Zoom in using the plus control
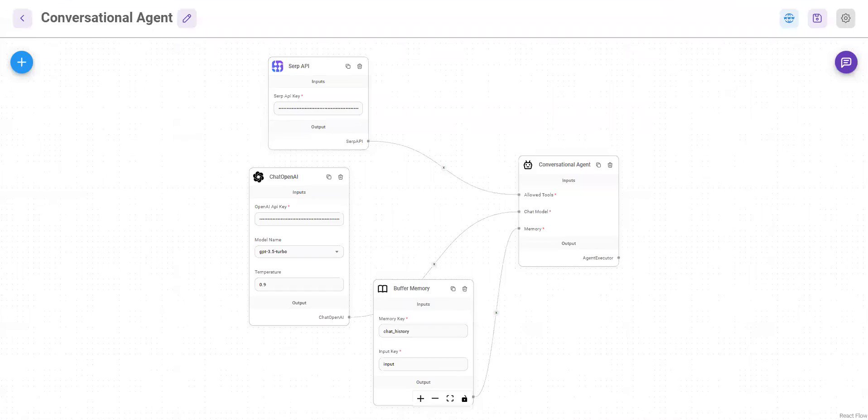This screenshot has width=868, height=420. [x=420, y=398]
